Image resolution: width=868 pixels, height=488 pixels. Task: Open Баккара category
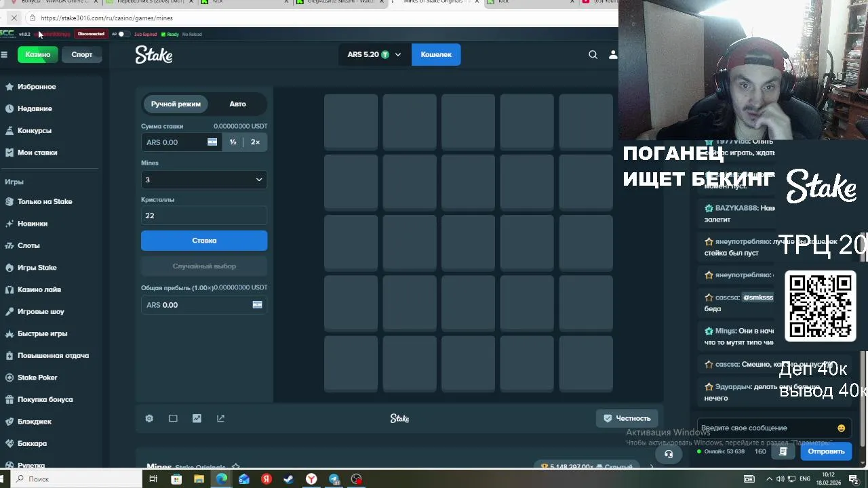[x=32, y=443]
